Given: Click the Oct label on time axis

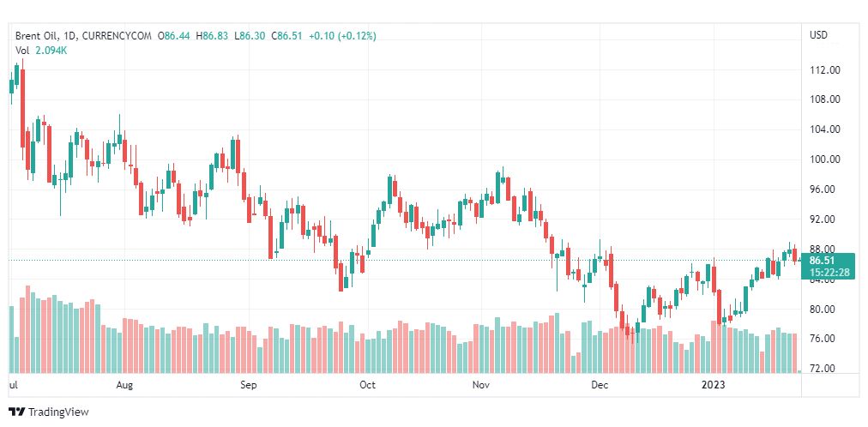Looking at the screenshot, I should (x=367, y=385).
